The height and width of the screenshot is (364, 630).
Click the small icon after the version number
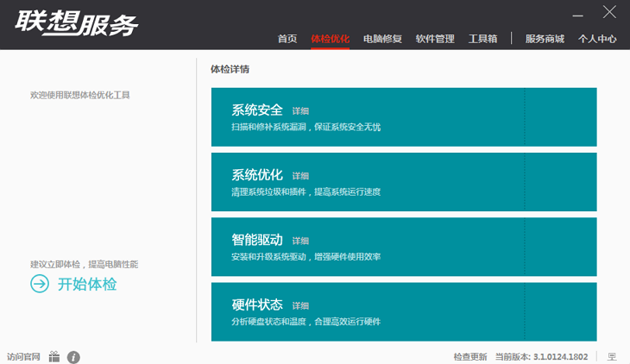612,356
